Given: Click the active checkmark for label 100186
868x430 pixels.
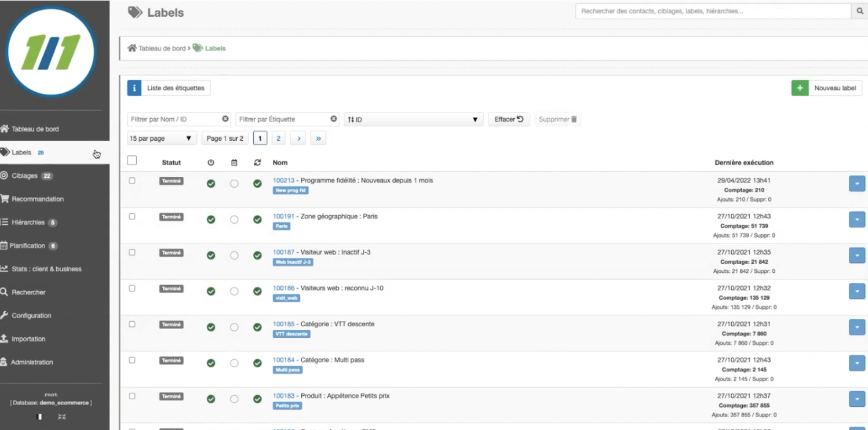Looking at the screenshot, I should pyautogui.click(x=211, y=291).
